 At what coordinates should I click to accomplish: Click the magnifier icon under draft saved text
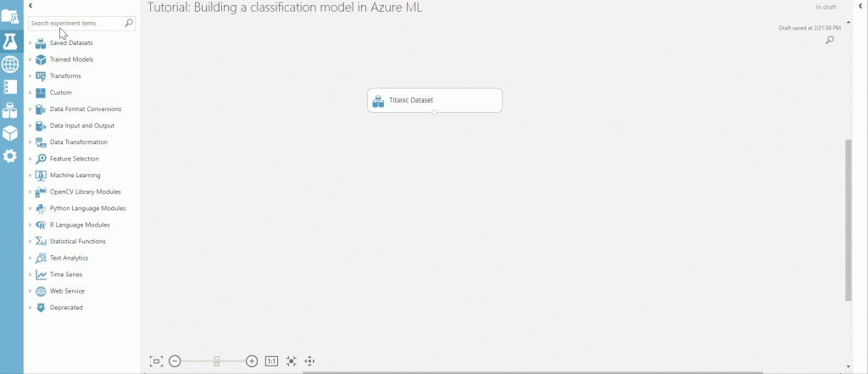[829, 40]
